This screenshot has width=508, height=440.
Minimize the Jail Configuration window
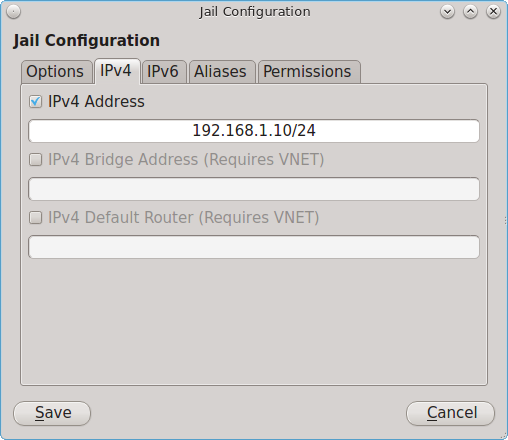click(447, 12)
